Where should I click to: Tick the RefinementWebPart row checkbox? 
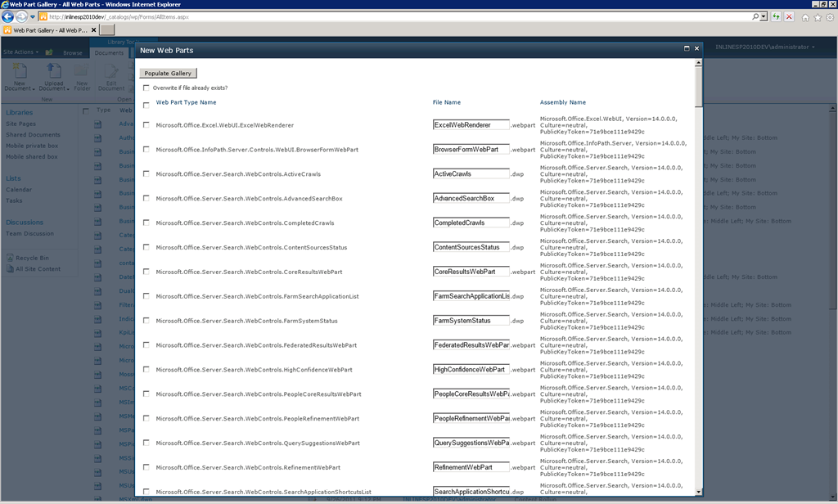pos(146,467)
